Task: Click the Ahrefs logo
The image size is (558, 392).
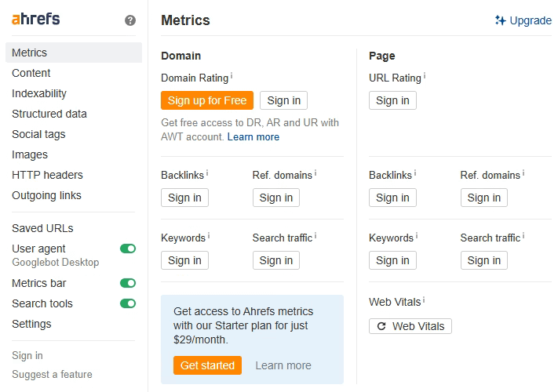Action: click(35, 19)
